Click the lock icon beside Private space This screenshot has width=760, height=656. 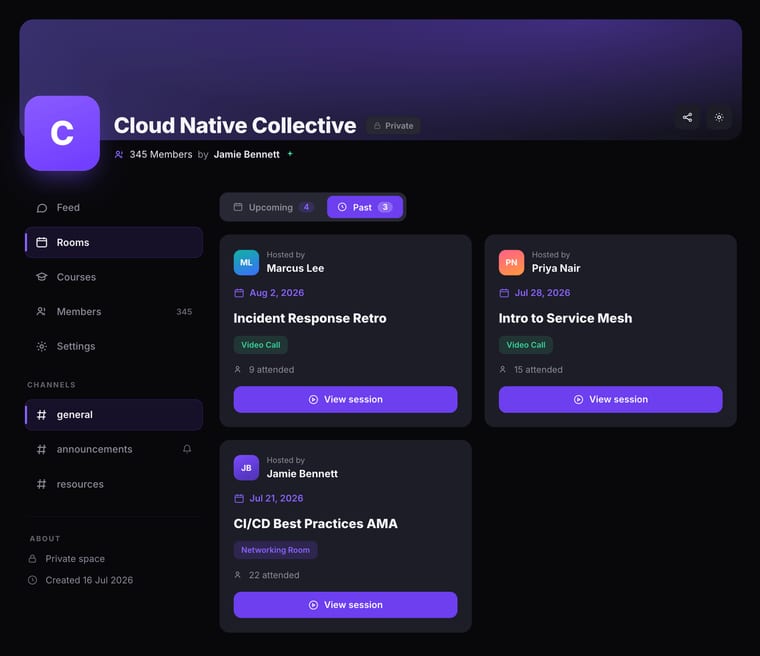[x=32, y=559]
